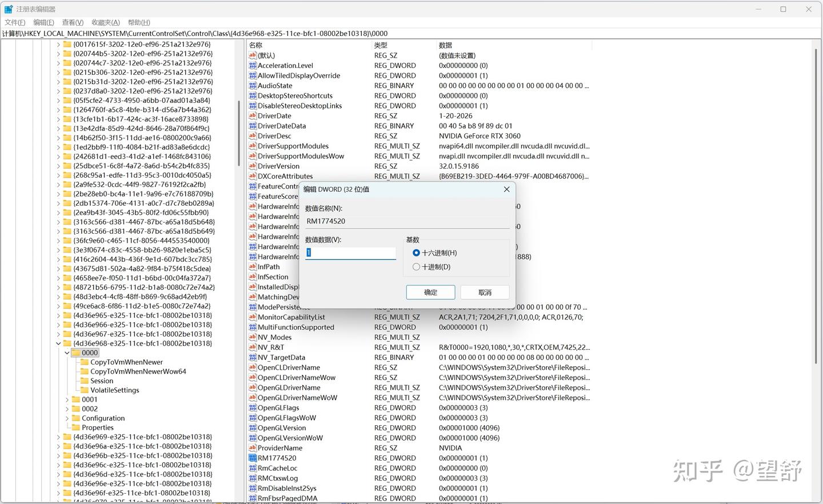The width and height of the screenshot is (823, 504).
Task: Click the icon of DXCoreAttributes value
Action: tap(253, 177)
